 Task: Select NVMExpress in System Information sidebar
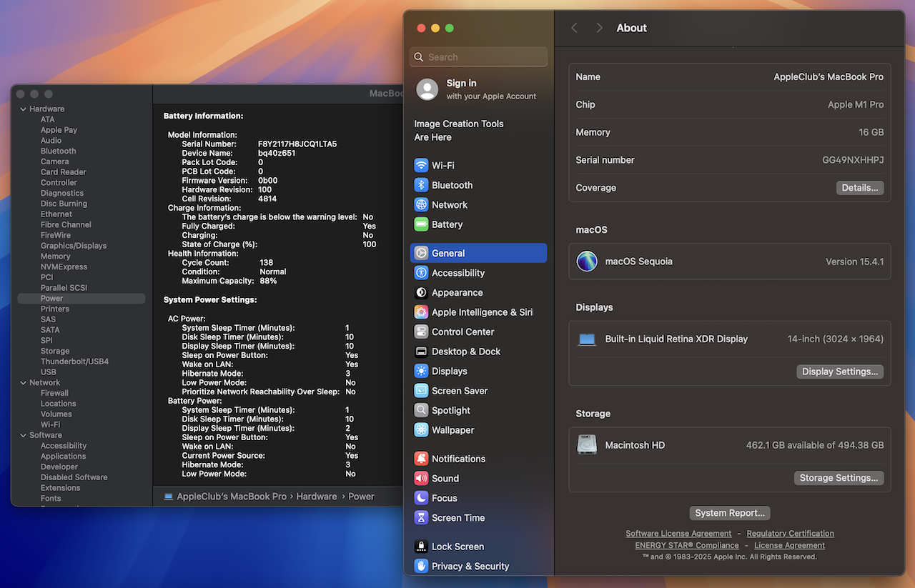click(x=64, y=267)
